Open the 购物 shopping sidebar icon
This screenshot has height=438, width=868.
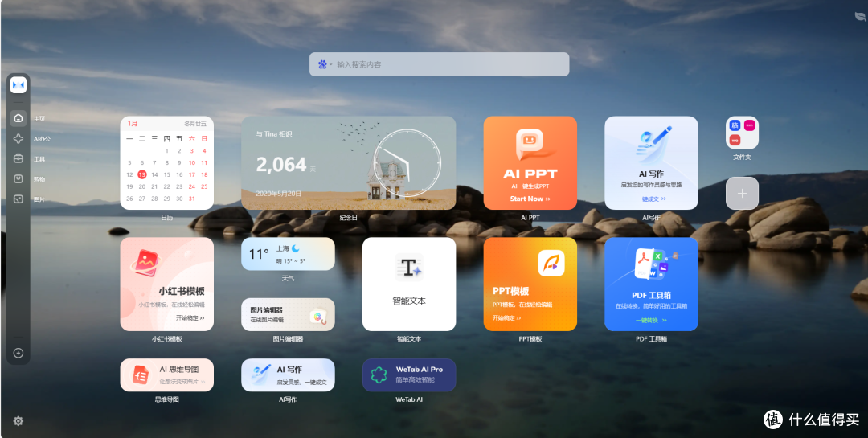[18, 179]
